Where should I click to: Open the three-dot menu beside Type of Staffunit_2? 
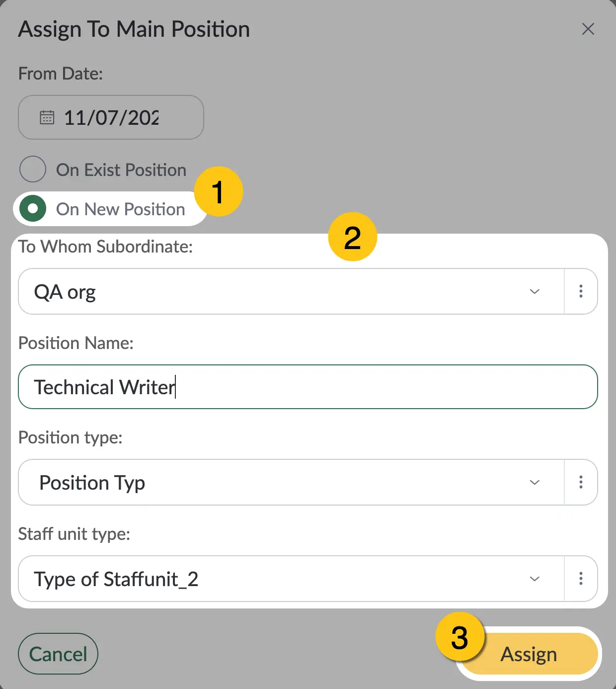pyautogui.click(x=581, y=579)
